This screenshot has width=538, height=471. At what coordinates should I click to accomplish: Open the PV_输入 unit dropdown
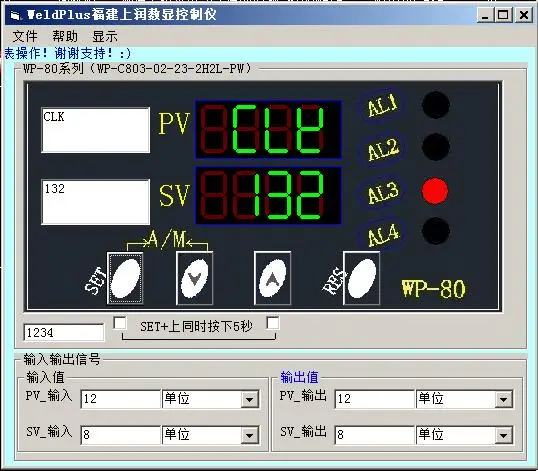coord(249,399)
